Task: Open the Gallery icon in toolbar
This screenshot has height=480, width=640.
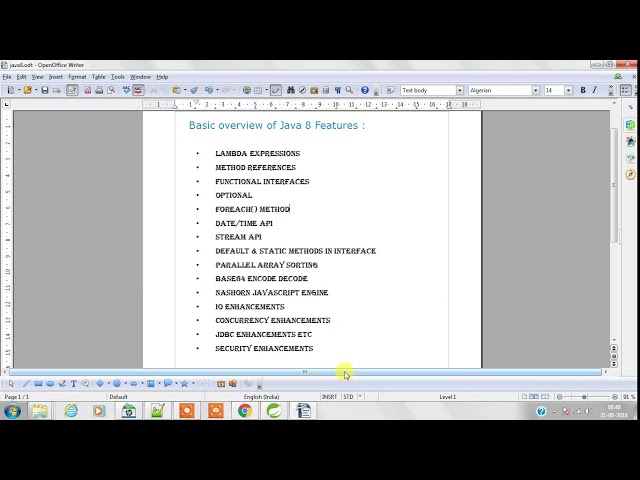Action: tap(314, 90)
